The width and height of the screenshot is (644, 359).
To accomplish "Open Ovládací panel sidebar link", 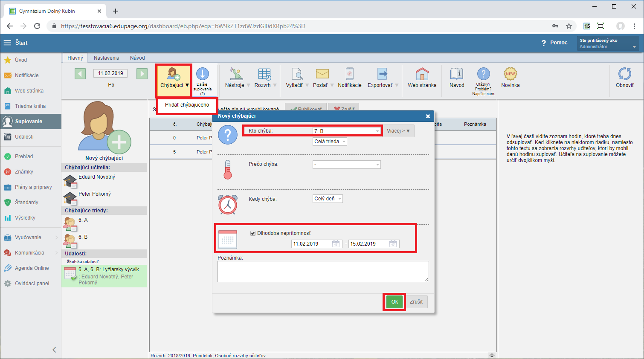I will click(32, 284).
